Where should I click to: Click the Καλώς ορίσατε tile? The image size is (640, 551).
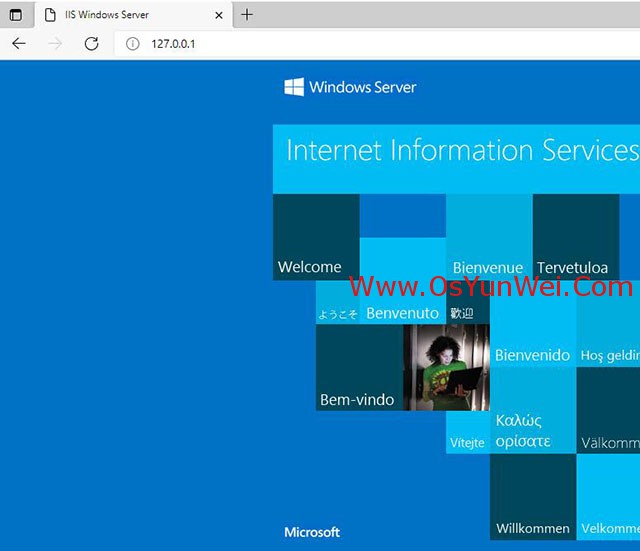coord(533,410)
